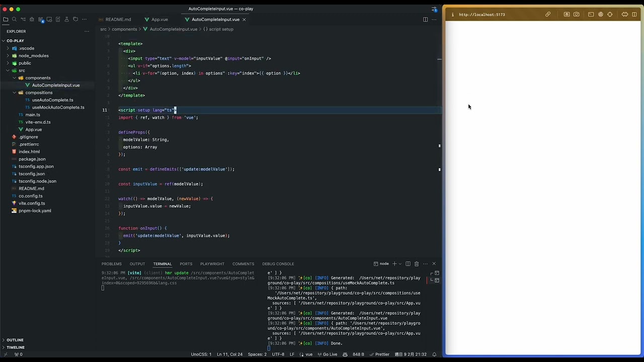Click Prettier status bar item

379,354
